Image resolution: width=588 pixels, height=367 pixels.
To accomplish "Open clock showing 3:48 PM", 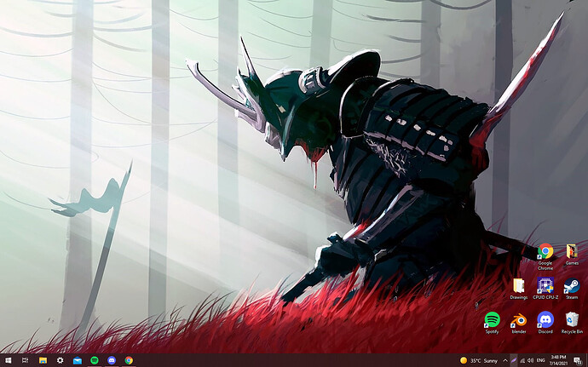I will pos(558,361).
